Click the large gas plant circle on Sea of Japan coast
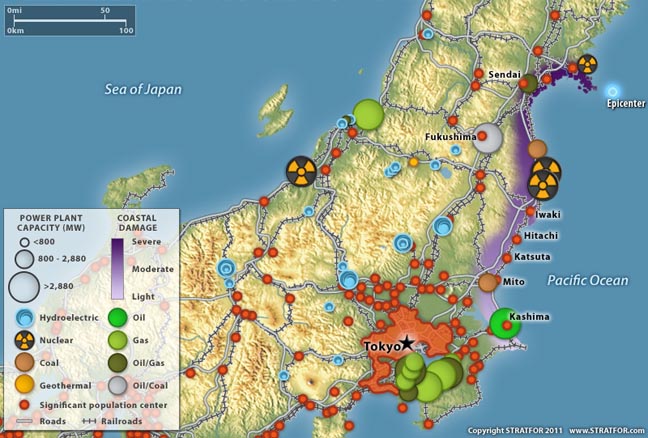 [369, 114]
